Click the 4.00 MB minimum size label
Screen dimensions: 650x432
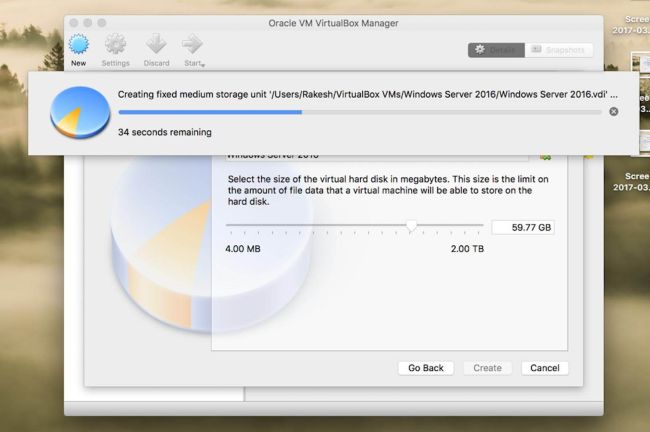243,249
